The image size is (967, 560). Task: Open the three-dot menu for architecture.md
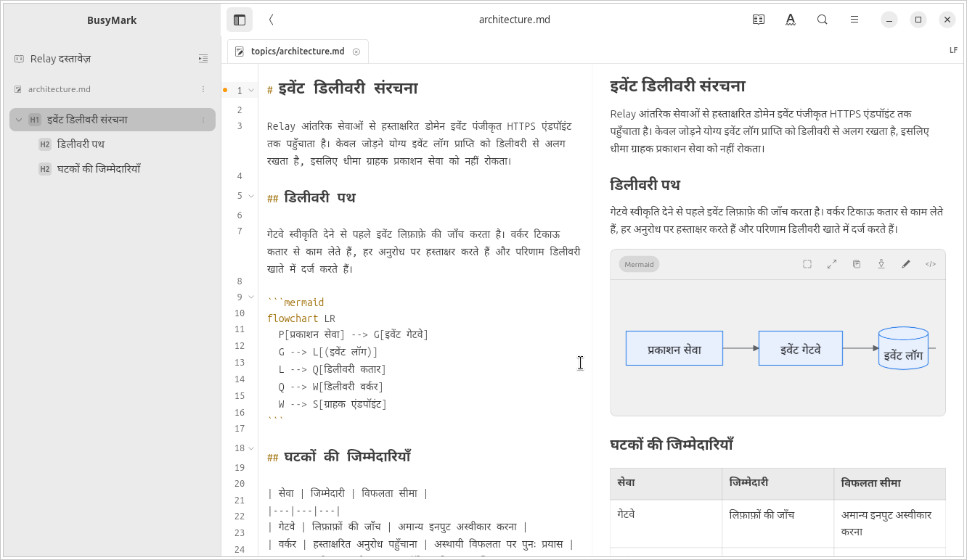click(x=203, y=89)
